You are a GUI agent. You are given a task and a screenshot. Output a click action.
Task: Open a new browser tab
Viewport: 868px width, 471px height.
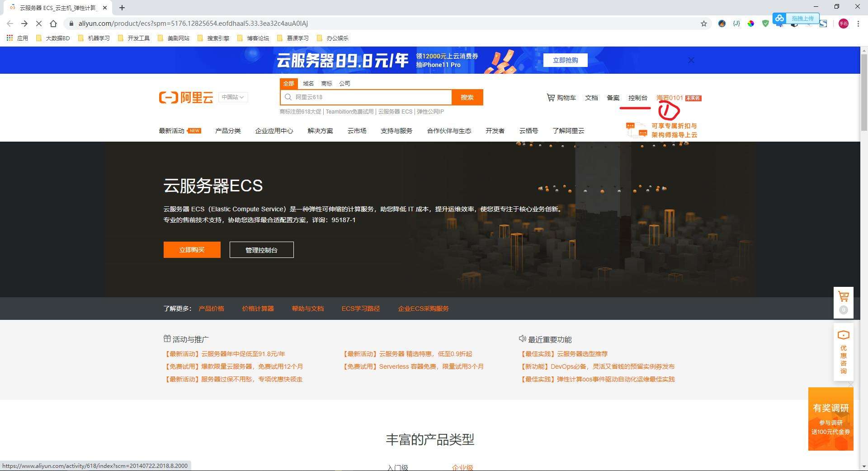coord(122,8)
